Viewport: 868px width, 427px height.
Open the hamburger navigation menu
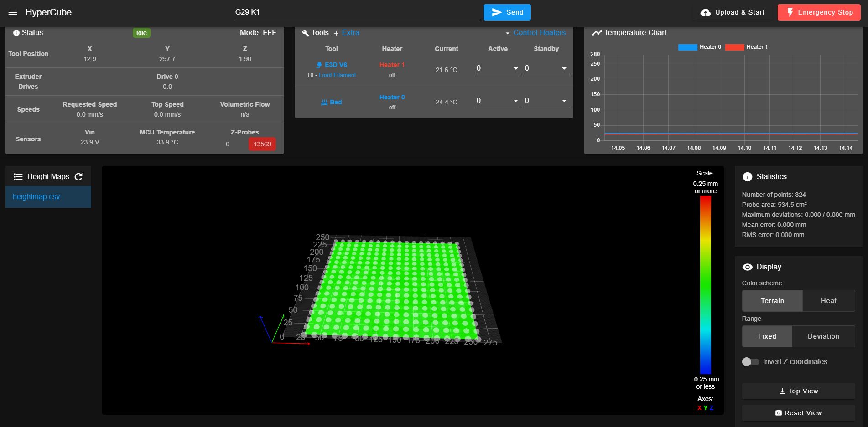pos(13,12)
